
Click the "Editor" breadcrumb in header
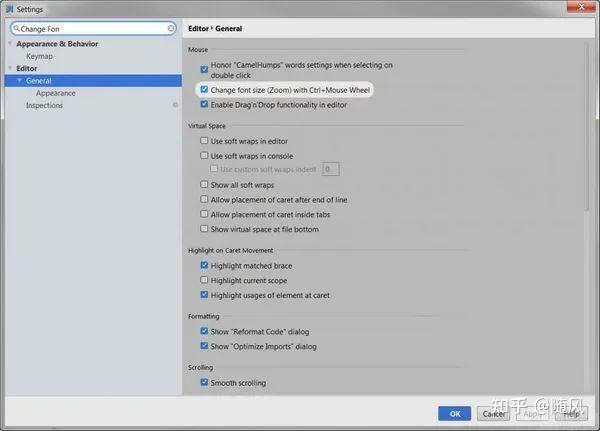198,28
